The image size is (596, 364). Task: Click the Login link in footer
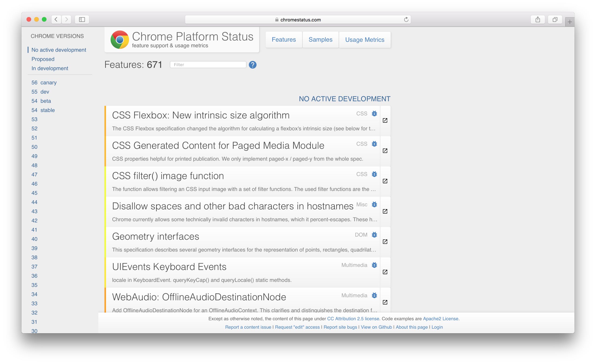tap(437, 327)
